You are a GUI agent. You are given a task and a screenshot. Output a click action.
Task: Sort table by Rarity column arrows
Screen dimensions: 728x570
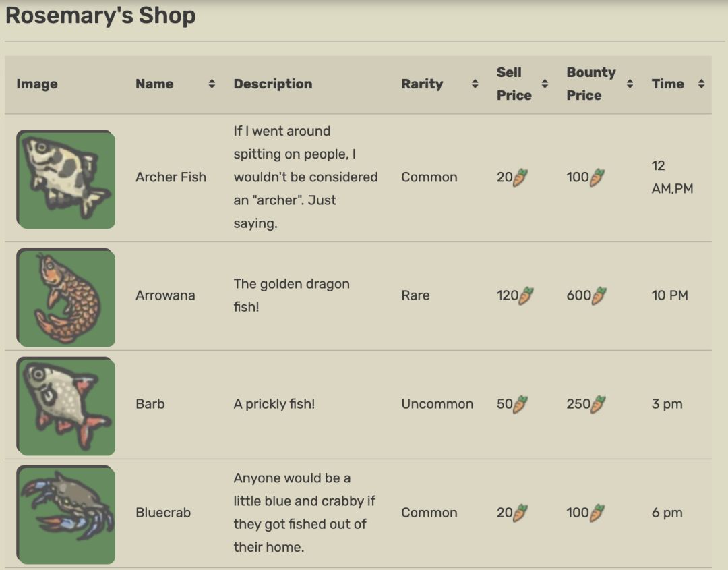[x=475, y=84]
